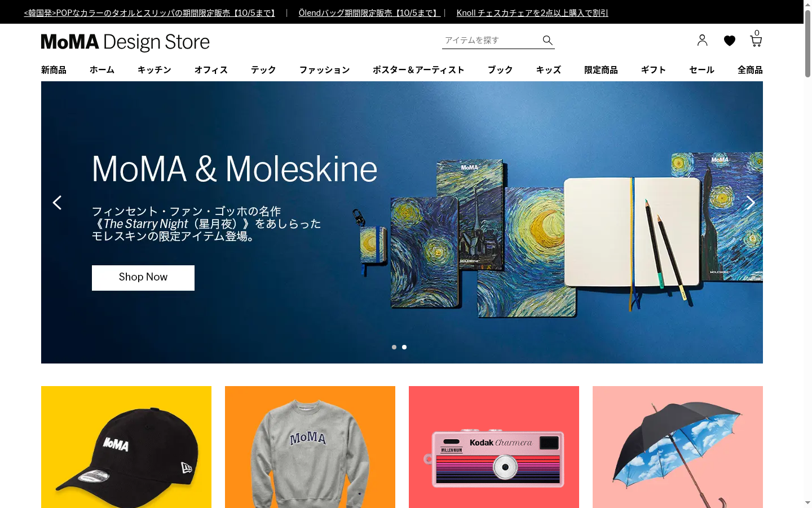Open the Knoll chess chair discount link
Screen dimensions: 812x508
pyautogui.click(x=532, y=13)
